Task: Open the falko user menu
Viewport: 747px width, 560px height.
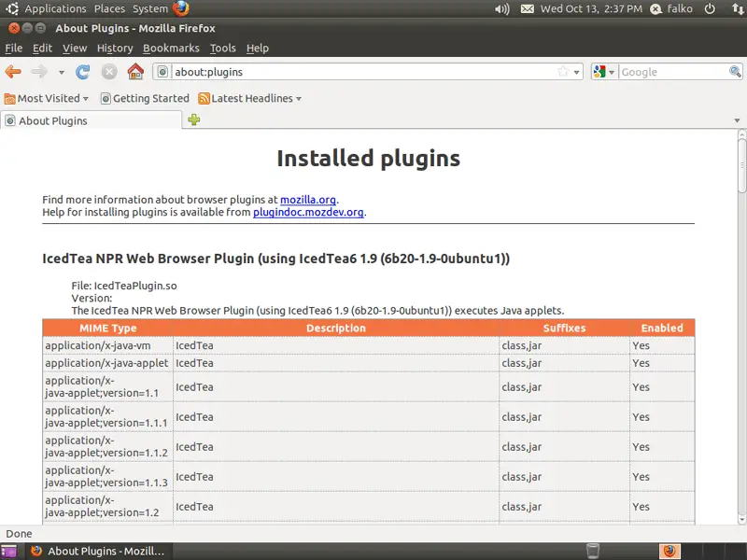Action: pos(671,8)
